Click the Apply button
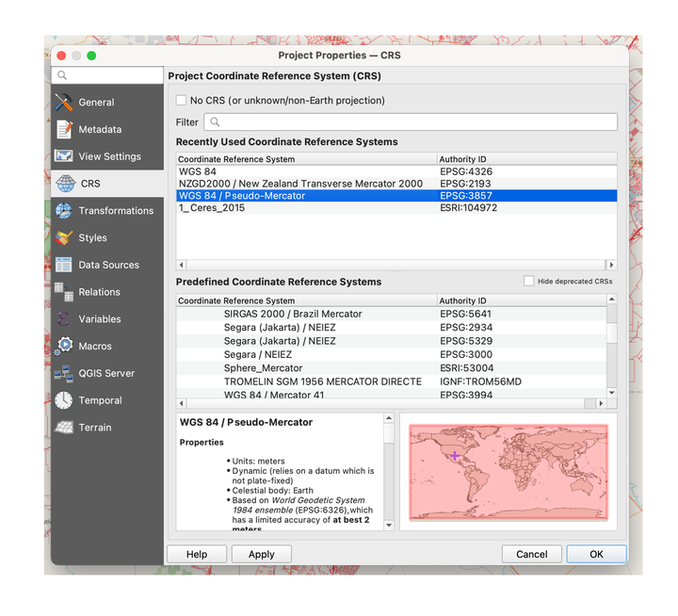The height and width of the screenshot is (616, 678). [262, 554]
